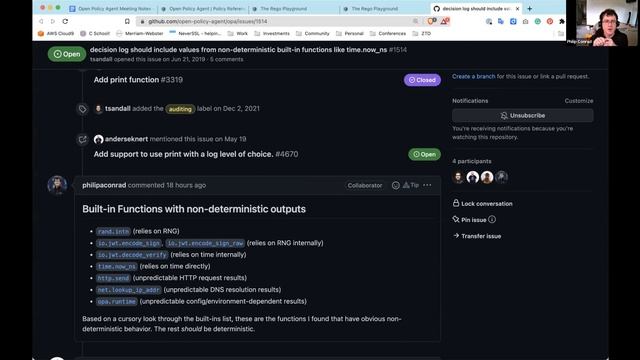Open the linked issue 'Add print function #3319'
Screen dimensions: 640x360
click(138, 80)
